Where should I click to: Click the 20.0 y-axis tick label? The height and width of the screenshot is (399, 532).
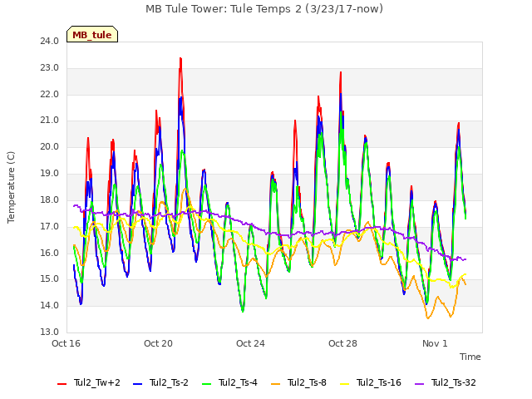point(50,147)
